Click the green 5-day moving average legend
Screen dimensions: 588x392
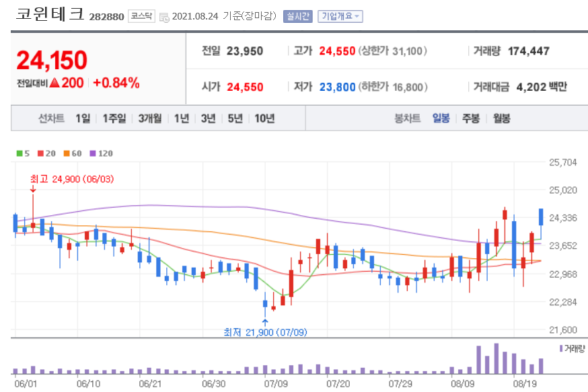23,153
